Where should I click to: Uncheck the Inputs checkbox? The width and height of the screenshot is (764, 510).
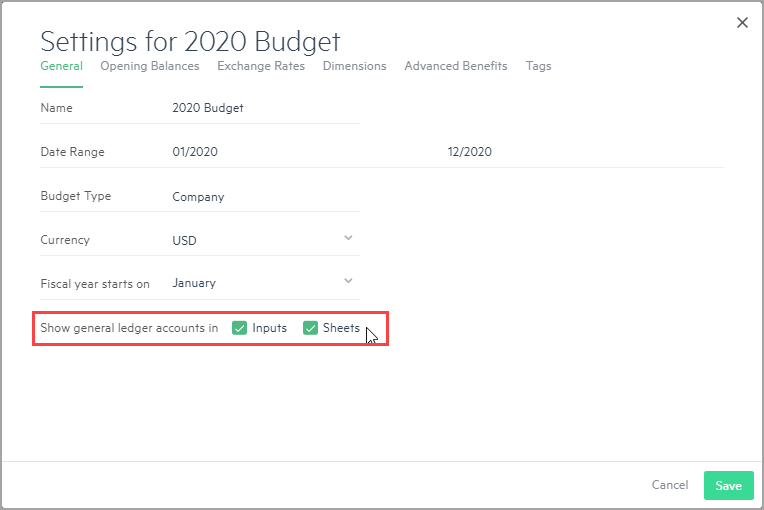[x=240, y=328]
